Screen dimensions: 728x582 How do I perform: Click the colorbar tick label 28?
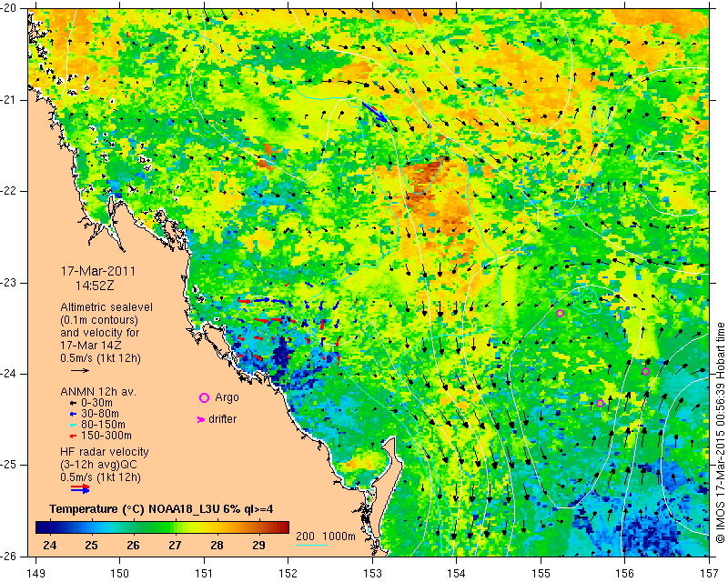[x=217, y=545]
